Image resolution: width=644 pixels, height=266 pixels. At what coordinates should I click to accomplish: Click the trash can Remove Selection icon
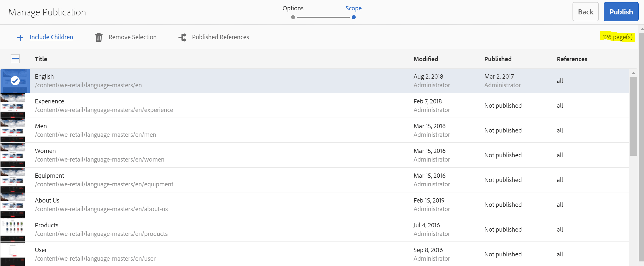click(x=99, y=37)
